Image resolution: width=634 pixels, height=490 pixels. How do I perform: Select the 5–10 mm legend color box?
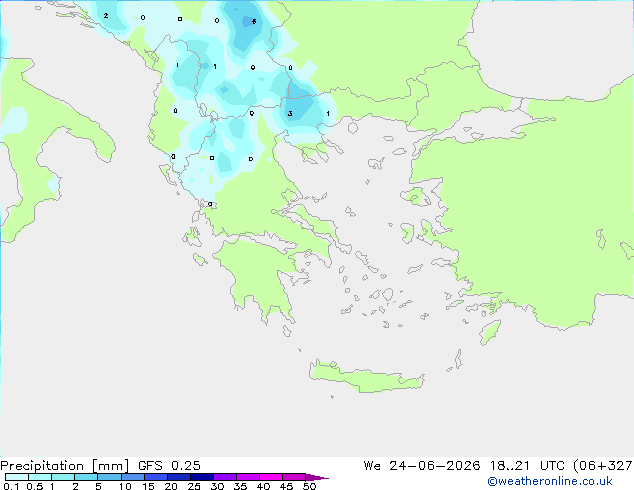click(110, 477)
